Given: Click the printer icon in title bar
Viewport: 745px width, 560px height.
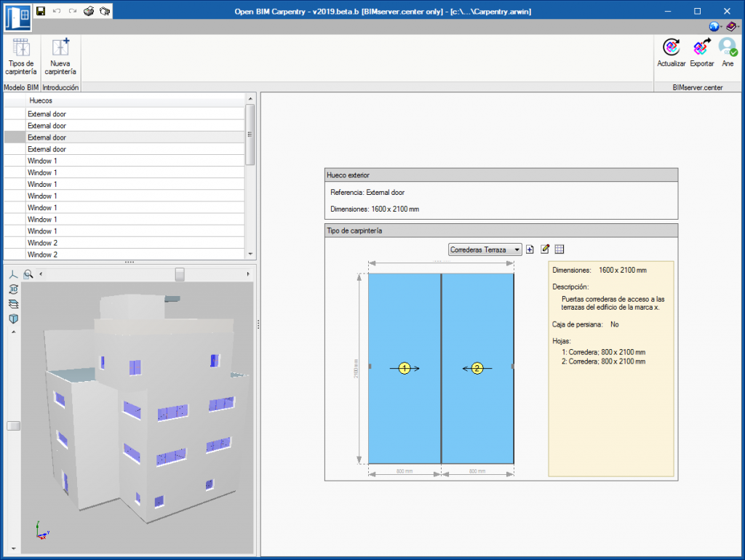Looking at the screenshot, I should 88,11.
